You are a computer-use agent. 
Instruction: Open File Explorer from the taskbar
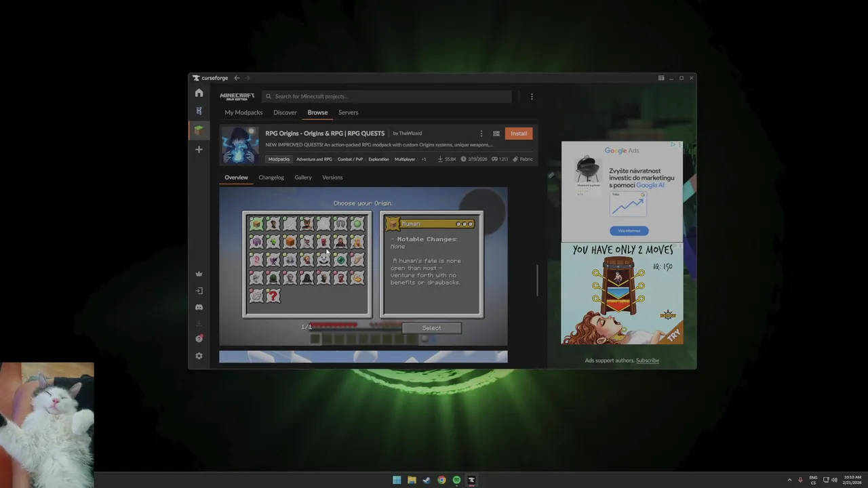[412, 480]
